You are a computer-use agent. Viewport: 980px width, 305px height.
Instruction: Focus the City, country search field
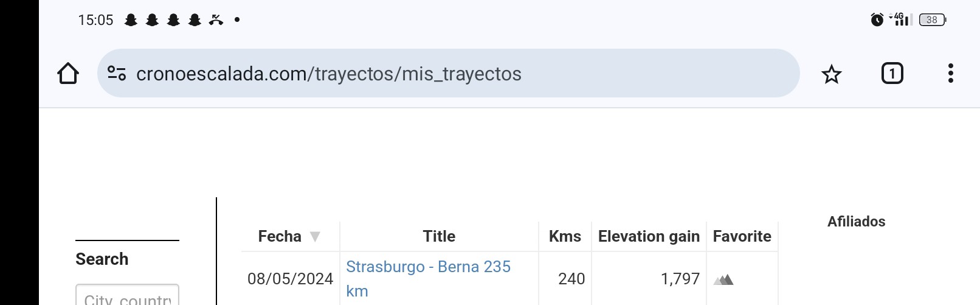(x=127, y=295)
